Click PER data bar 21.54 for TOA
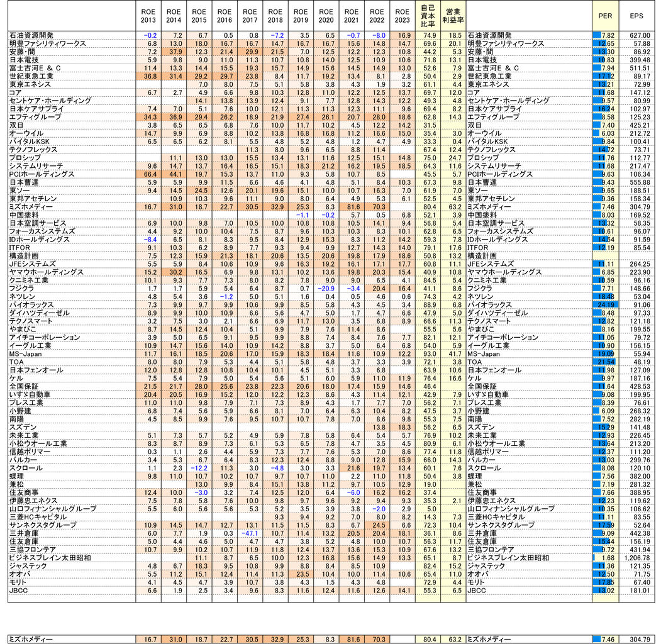Viewport: 656px width, 644px height. pyautogui.click(x=606, y=362)
